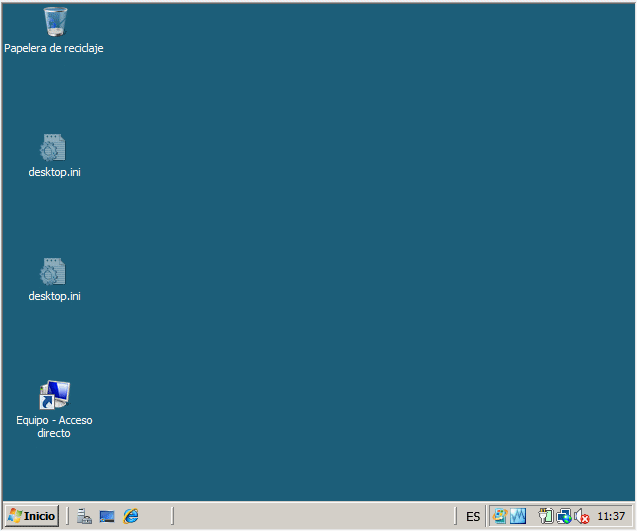Open the Inicio start menu
Viewport: 637px width, 531px height.
coord(31,516)
